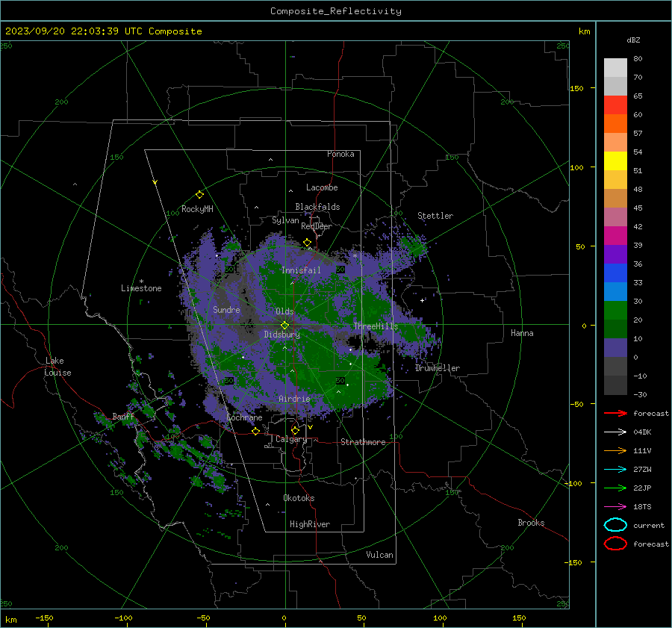Click the Brooks label

(531, 523)
